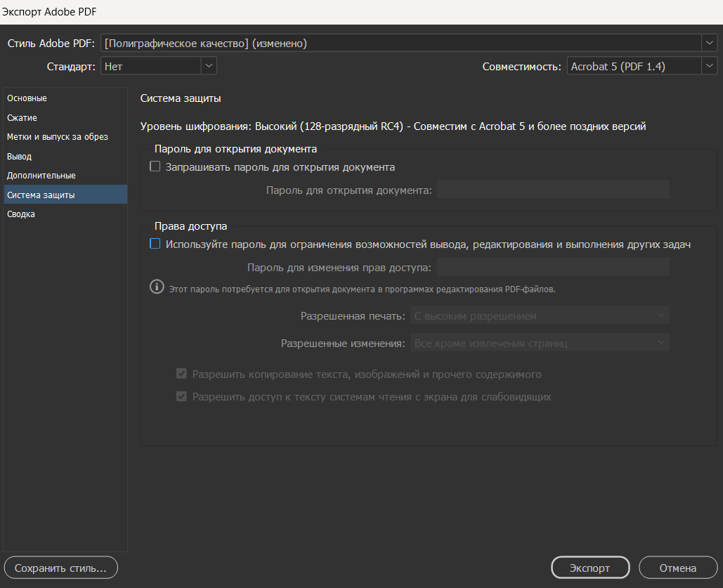Open Метки и выпуск за обрез section

(x=65, y=137)
